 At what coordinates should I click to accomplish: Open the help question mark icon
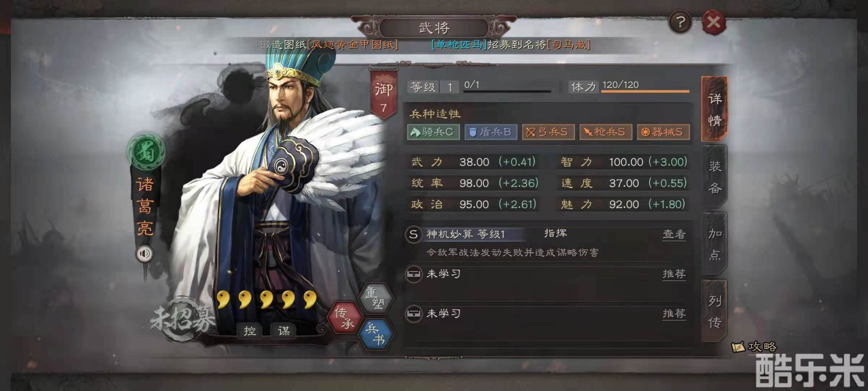click(x=680, y=22)
